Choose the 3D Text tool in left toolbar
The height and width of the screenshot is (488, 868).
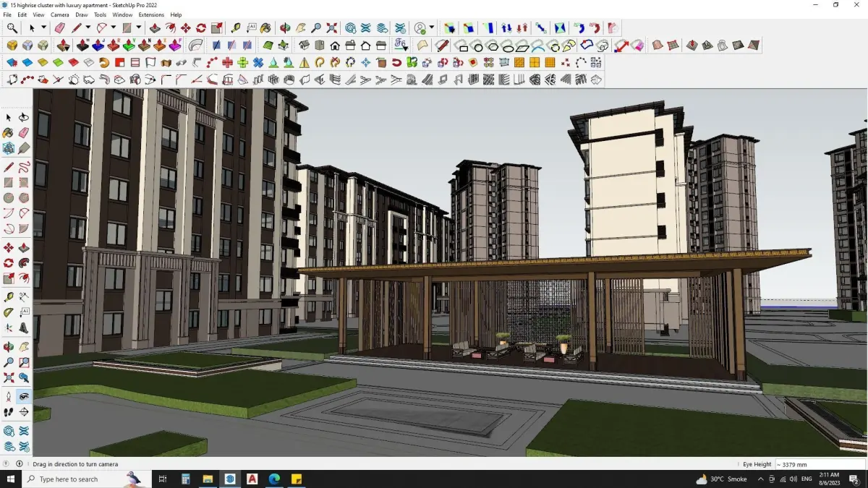(x=24, y=328)
